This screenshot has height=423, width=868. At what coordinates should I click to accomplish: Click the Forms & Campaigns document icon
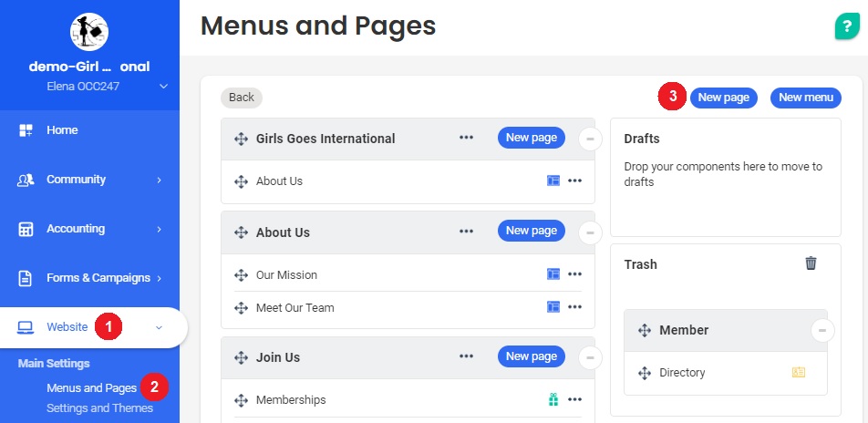pyautogui.click(x=26, y=278)
